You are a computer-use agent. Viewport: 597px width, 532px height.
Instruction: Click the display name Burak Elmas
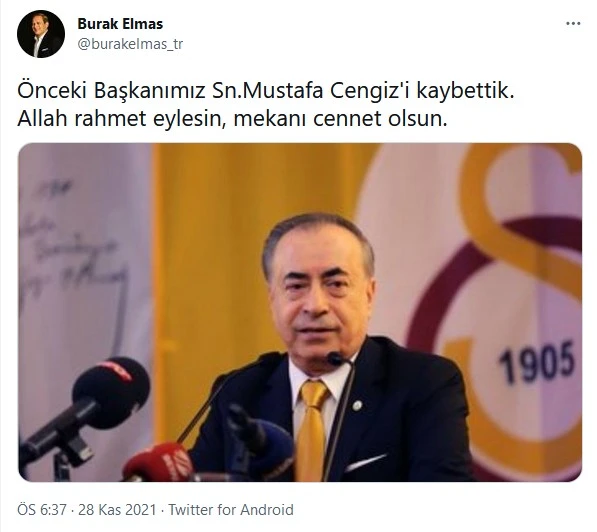click(x=120, y=24)
